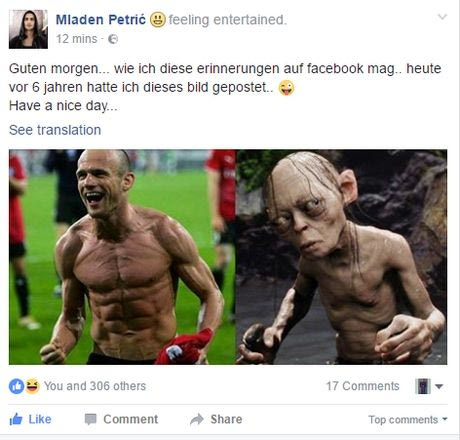Click the Comment button label
Screen dimensions: 460x440
pos(131,419)
